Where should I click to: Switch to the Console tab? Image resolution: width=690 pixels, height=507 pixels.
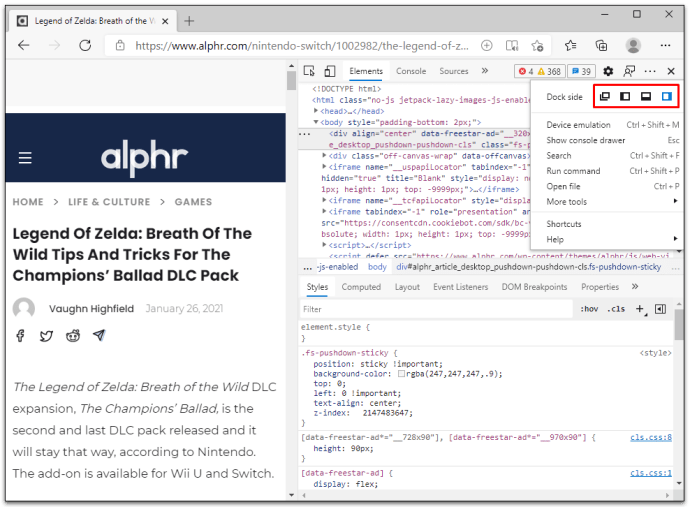[x=411, y=71]
